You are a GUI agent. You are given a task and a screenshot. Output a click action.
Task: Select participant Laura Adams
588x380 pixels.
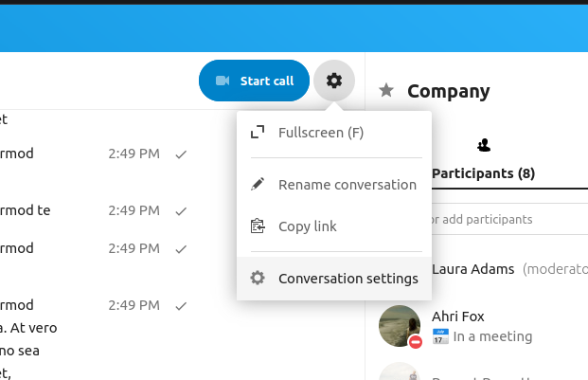click(x=473, y=269)
